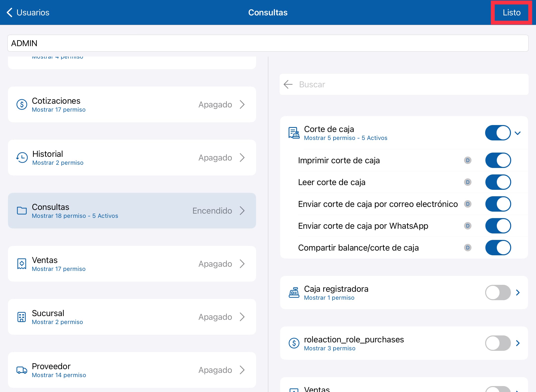Screen dimensions: 536x392
Task: Disable Compartir balance/corte de caja switch
Action: (498, 248)
